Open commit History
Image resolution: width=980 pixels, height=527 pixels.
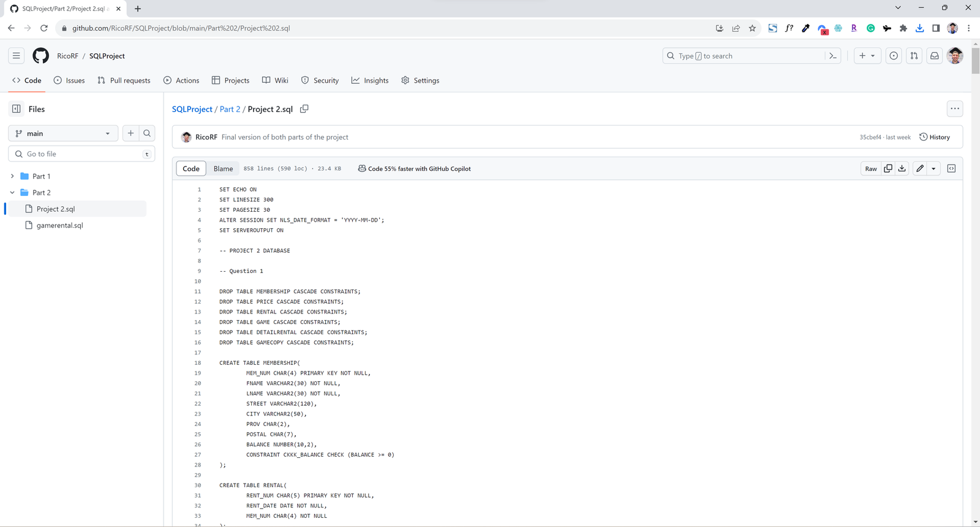(935, 137)
